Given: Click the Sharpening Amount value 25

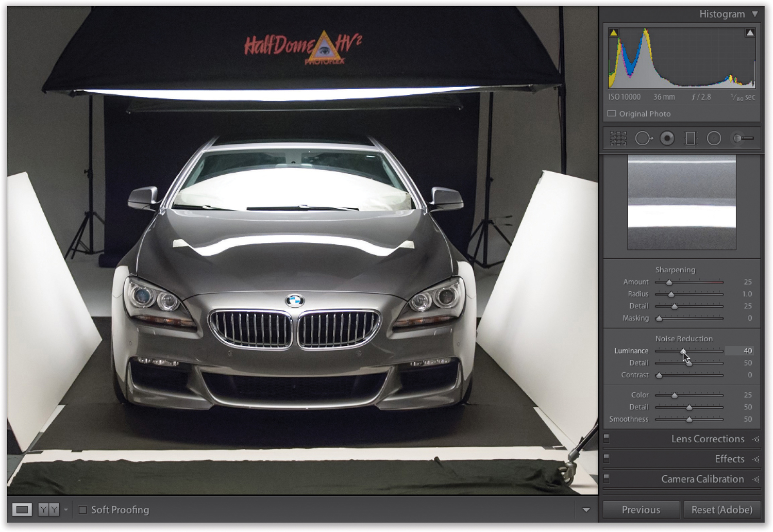Looking at the screenshot, I should click(x=748, y=282).
